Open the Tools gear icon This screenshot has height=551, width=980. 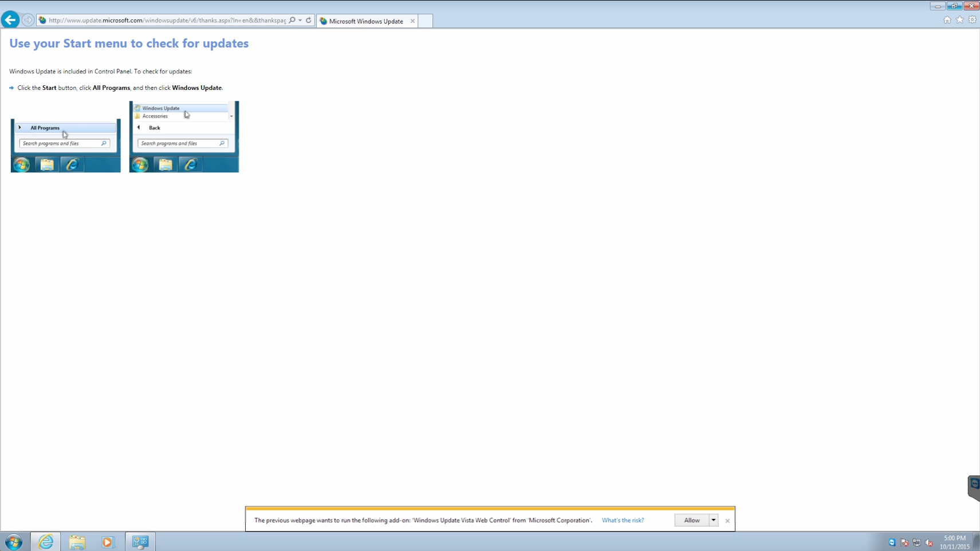coord(972,20)
